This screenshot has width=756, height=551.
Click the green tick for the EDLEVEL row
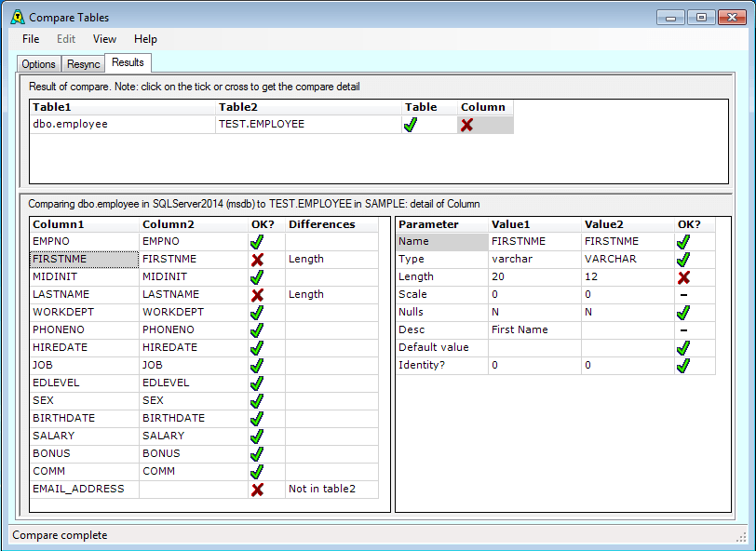tap(257, 383)
